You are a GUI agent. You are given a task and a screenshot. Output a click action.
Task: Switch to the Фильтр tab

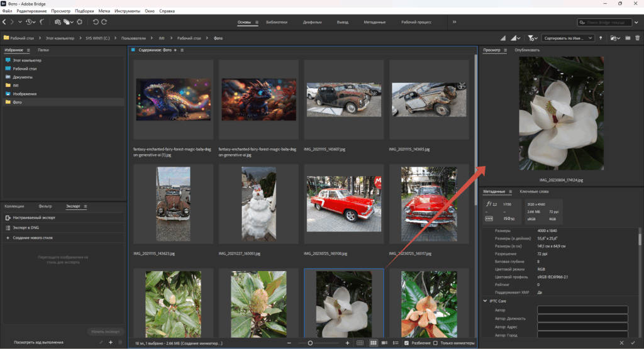45,206
